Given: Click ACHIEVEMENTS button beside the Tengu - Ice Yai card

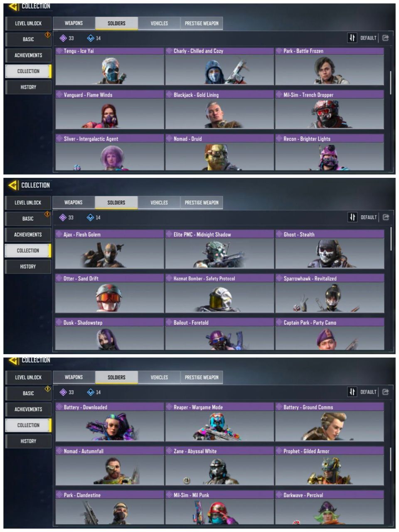Looking at the screenshot, I should click(28, 55).
